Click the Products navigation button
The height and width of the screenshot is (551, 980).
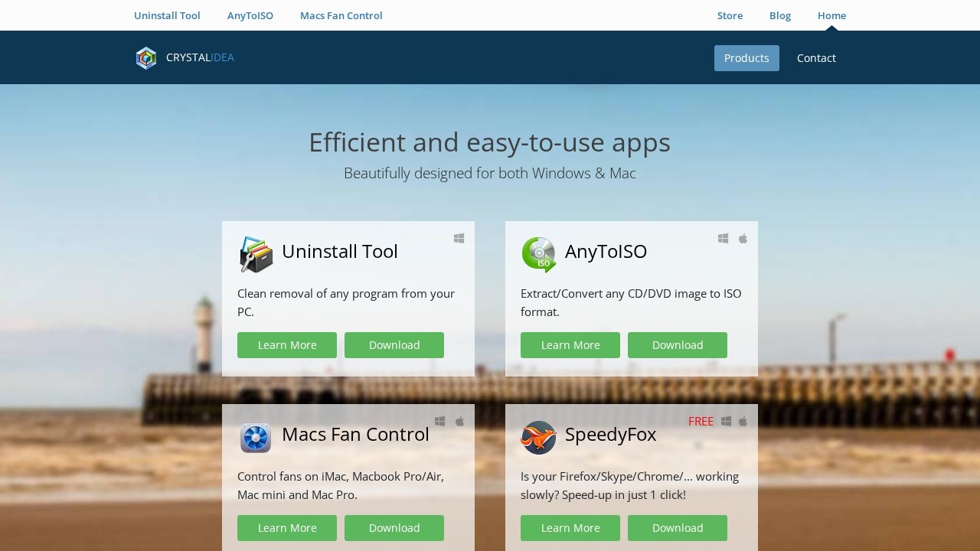[746, 58]
